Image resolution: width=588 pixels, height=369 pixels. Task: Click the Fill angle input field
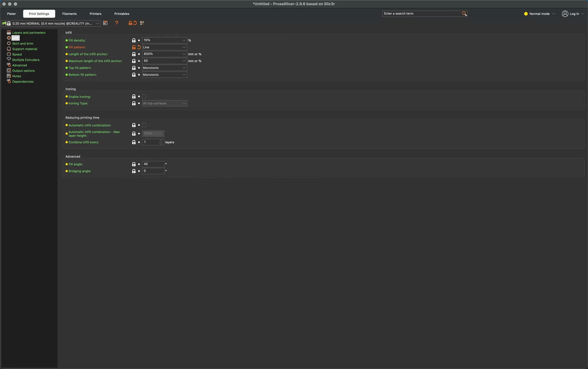153,164
